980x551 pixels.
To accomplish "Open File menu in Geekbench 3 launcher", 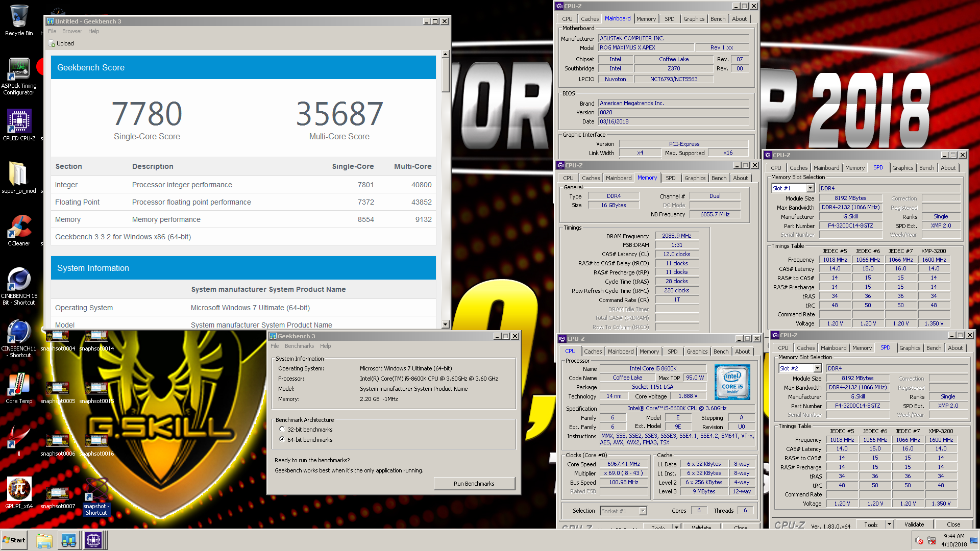I will [275, 346].
